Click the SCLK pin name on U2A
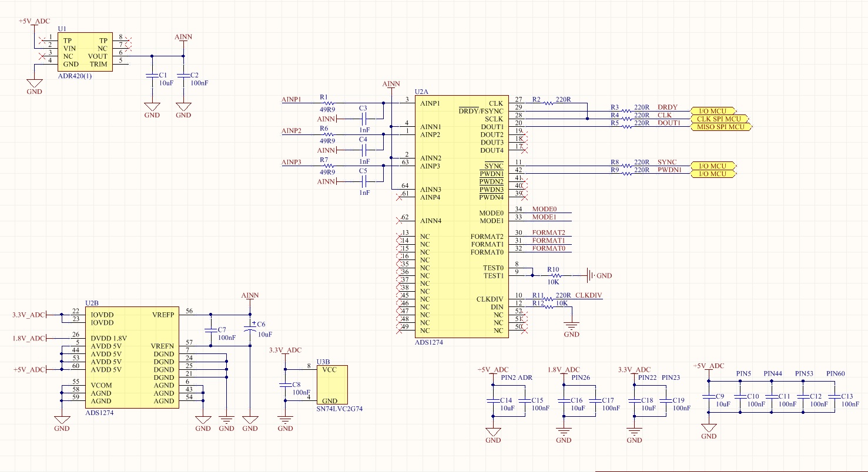 coord(494,119)
